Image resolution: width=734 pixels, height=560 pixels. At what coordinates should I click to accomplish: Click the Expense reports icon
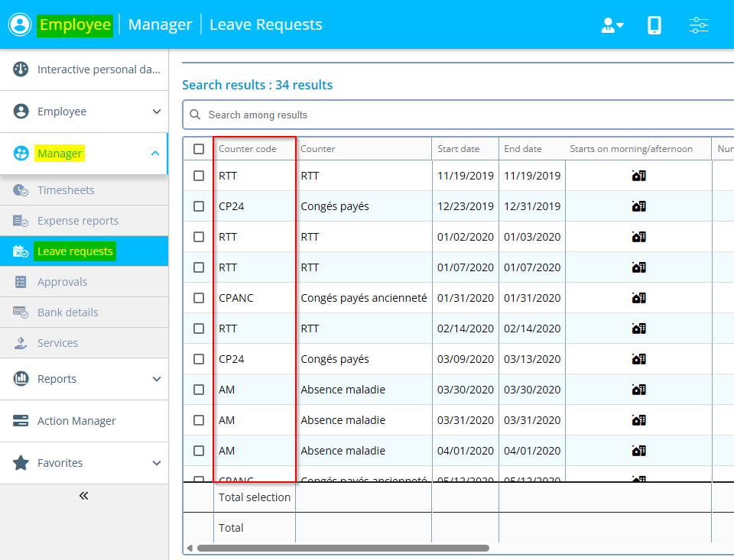pyautogui.click(x=21, y=221)
